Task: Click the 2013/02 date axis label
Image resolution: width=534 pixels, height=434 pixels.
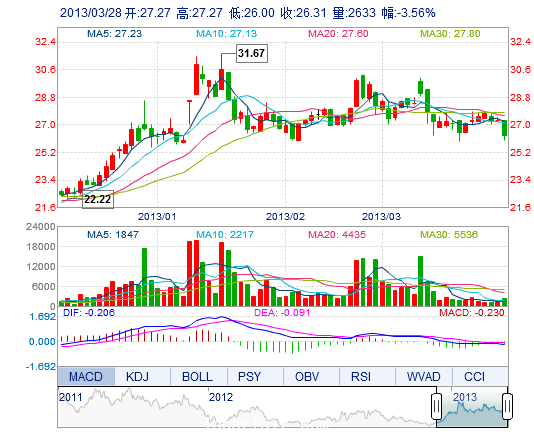Action: [285, 216]
